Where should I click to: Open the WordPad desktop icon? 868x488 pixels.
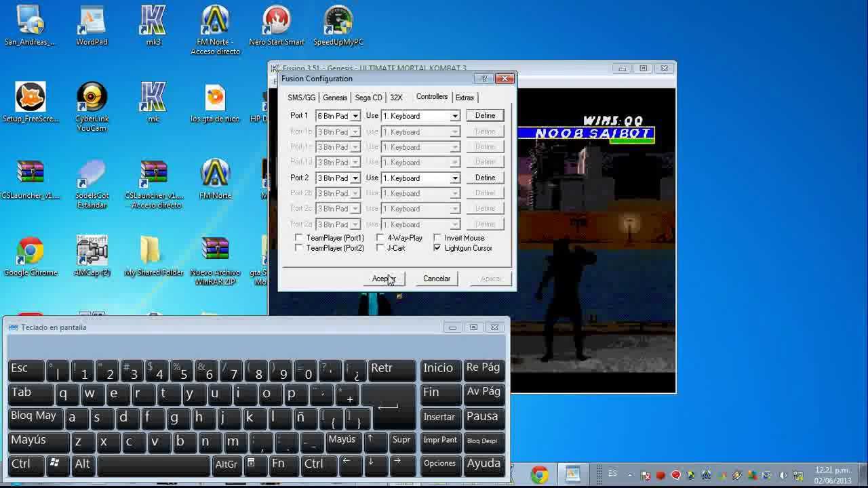(x=92, y=26)
